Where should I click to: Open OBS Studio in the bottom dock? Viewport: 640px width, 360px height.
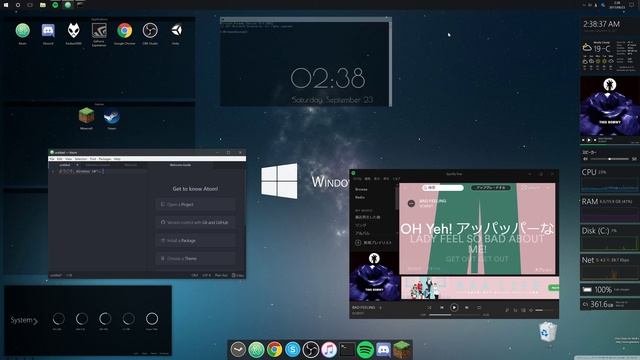[311, 350]
